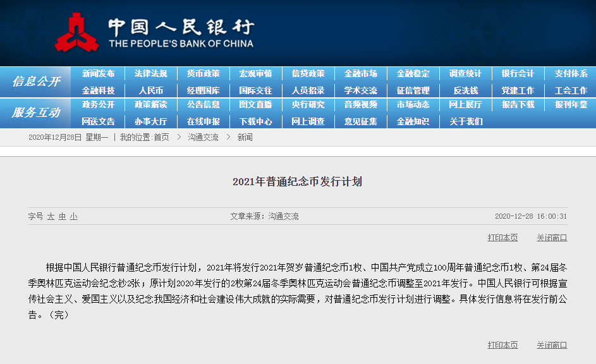Click 文章来源:沟通交流 text
Screen dimensions: 596x364
(x=264, y=216)
